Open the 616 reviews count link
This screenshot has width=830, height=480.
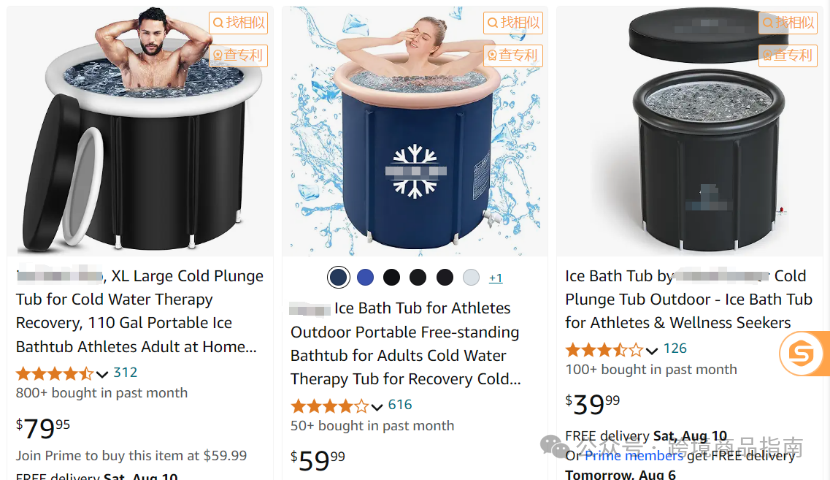coord(400,405)
